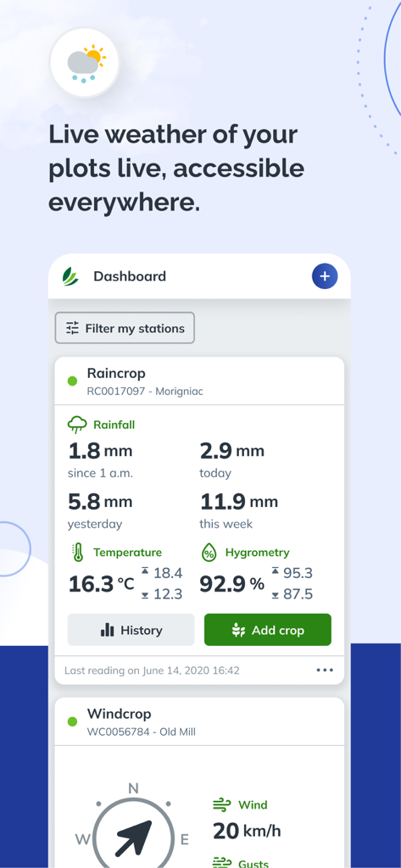
Task: Open Filter my stations
Action: point(125,328)
